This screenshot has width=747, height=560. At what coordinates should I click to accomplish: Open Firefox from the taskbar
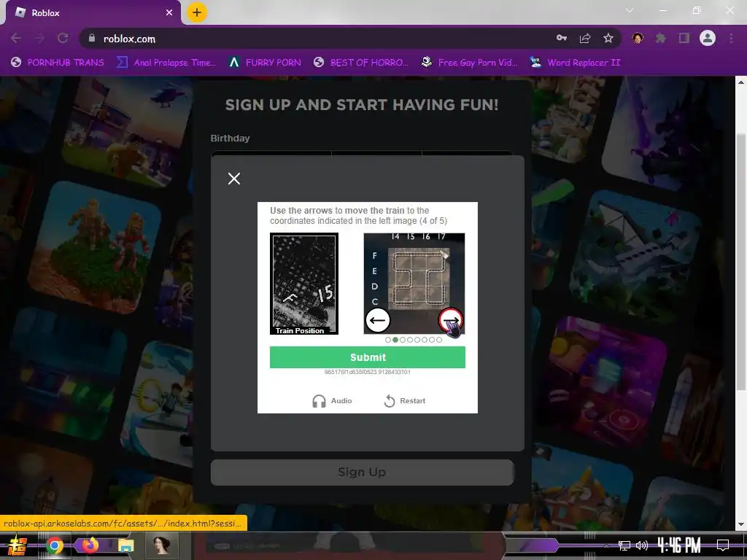pyautogui.click(x=90, y=545)
